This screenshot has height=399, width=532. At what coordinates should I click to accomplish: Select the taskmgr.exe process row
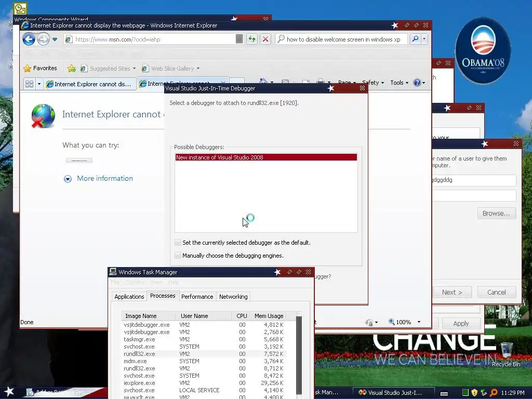click(x=204, y=339)
